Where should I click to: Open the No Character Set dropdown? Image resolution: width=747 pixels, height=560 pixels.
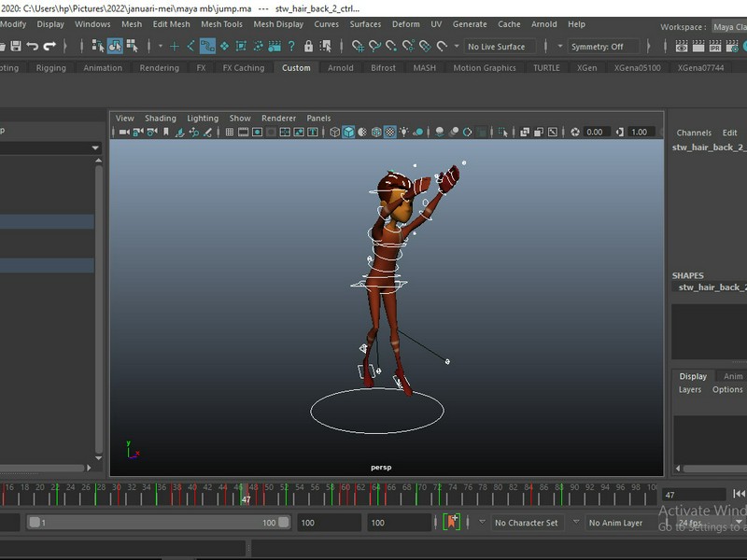pyautogui.click(x=527, y=523)
